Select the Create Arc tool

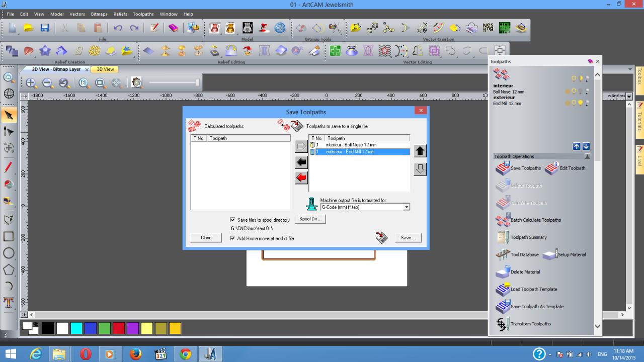click(x=9, y=286)
